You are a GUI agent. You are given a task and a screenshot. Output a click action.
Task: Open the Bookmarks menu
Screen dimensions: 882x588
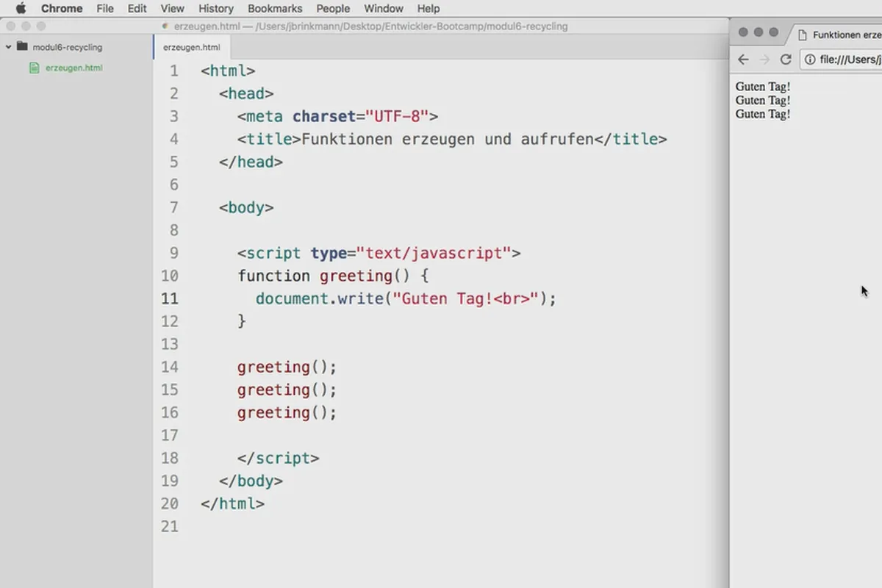pyautogui.click(x=275, y=9)
